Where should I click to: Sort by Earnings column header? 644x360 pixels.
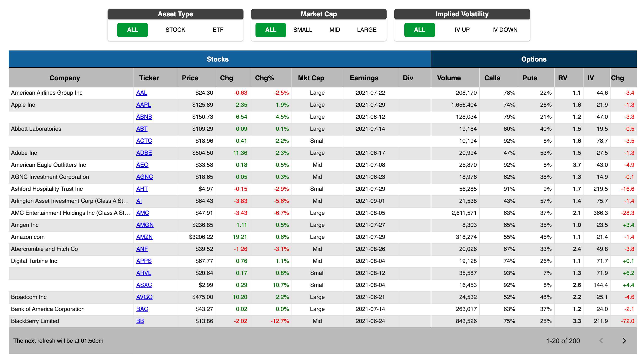(x=364, y=78)
